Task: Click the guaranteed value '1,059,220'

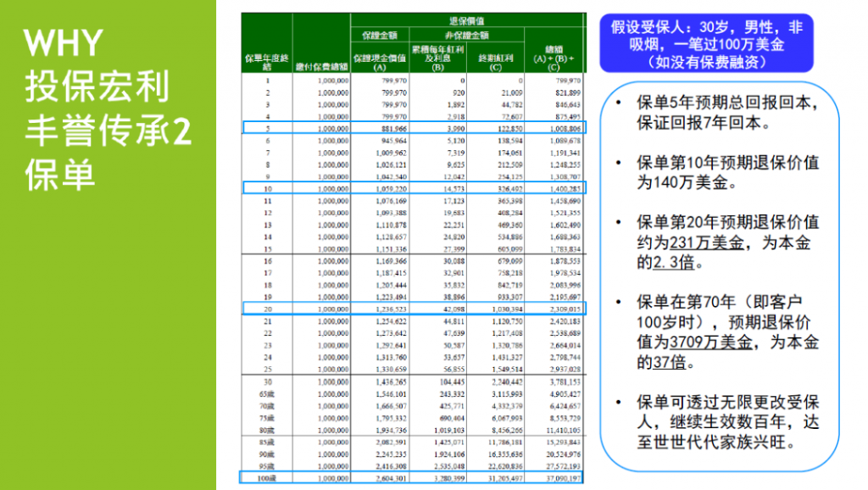Action: [x=392, y=189]
